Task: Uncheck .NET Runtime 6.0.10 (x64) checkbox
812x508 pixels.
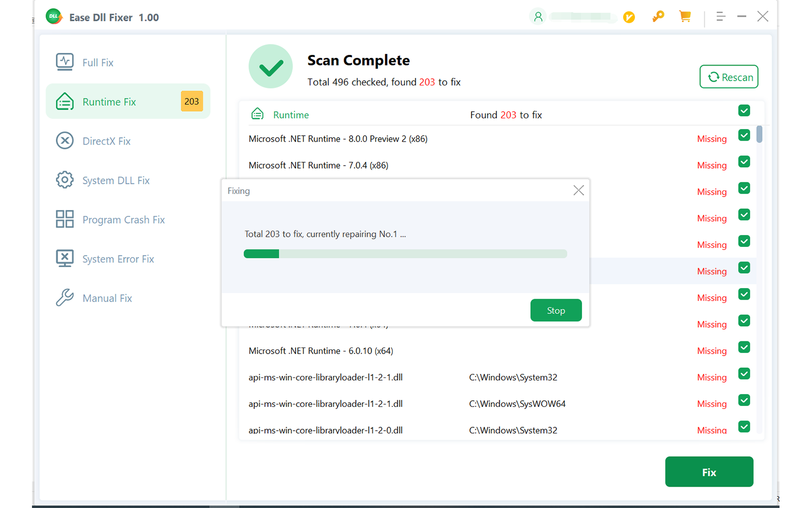Action: (744, 347)
